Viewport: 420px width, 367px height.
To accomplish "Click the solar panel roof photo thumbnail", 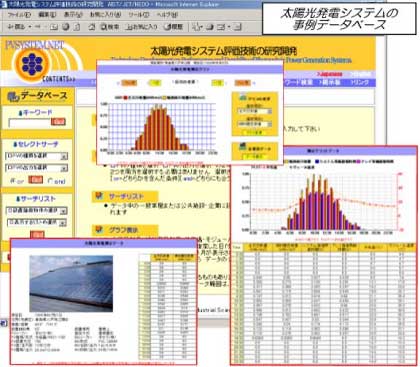I will [x=71, y=284].
